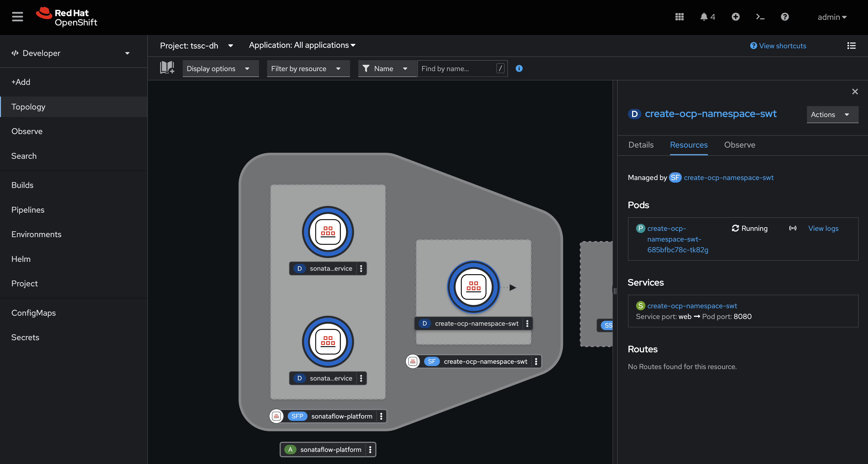Open the application launcher grid icon

coord(679,17)
